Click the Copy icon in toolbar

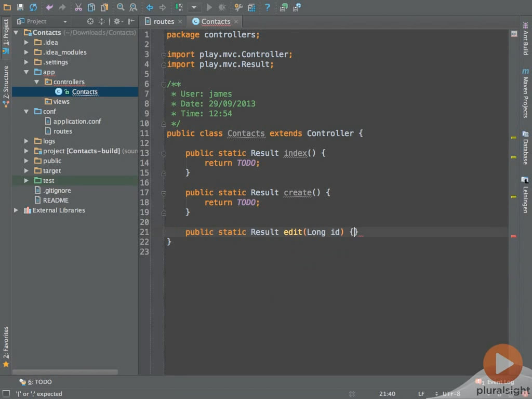pyautogui.click(x=91, y=7)
